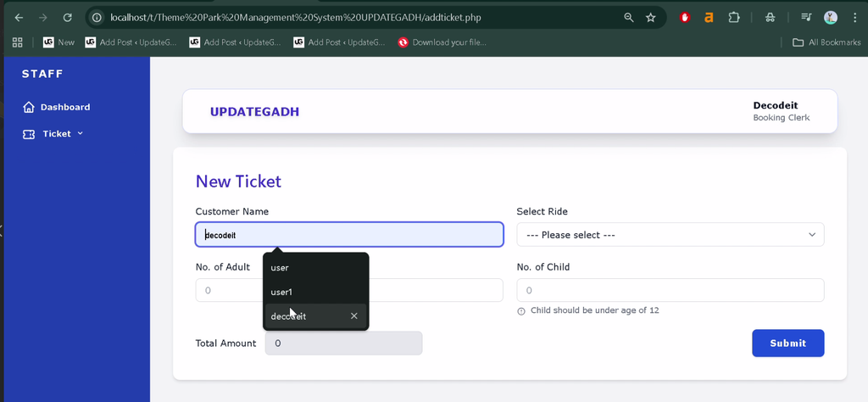The image size is (868, 402).
Task: Open the 'New' bookmark
Action: 58,42
